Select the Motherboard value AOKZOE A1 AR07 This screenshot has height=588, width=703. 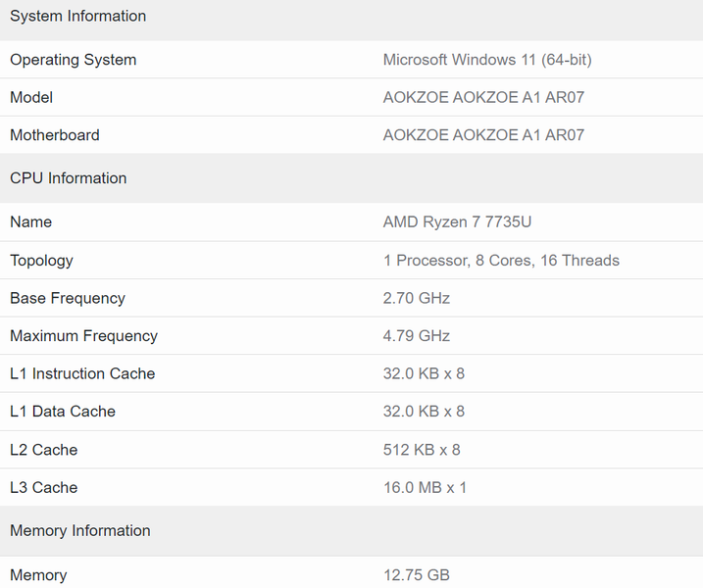[483, 135]
